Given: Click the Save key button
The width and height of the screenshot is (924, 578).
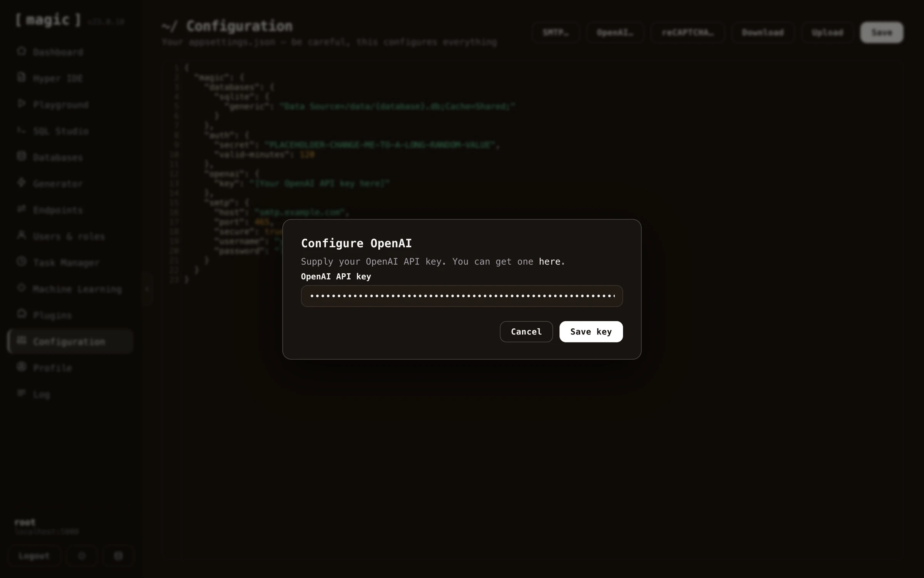Looking at the screenshot, I should point(591,331).
